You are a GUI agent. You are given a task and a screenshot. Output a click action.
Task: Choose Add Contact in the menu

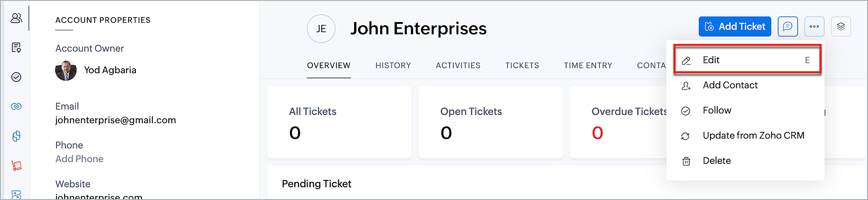pos(730,85)
